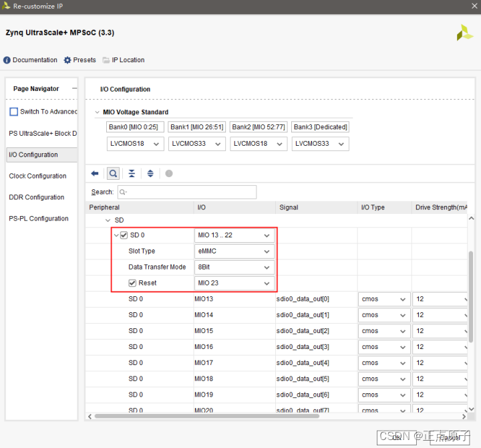Open cmos I/O type dropdown for MIO14
This screenshot has width=481, height=448.
(x=384, y=315)
